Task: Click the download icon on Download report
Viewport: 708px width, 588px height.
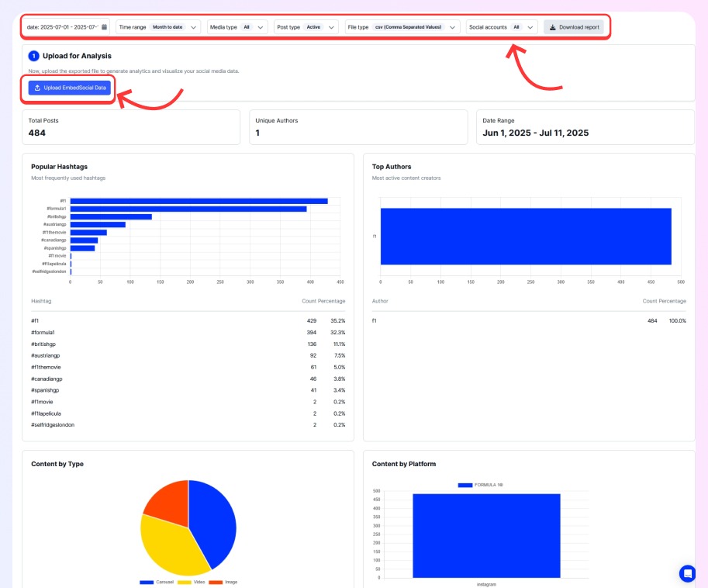Action: [x=552, y=27]
